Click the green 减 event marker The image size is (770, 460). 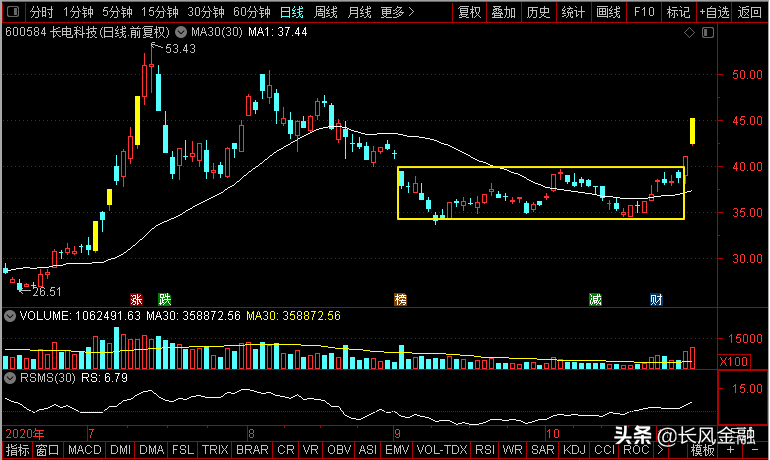click(x=596, y=299)
